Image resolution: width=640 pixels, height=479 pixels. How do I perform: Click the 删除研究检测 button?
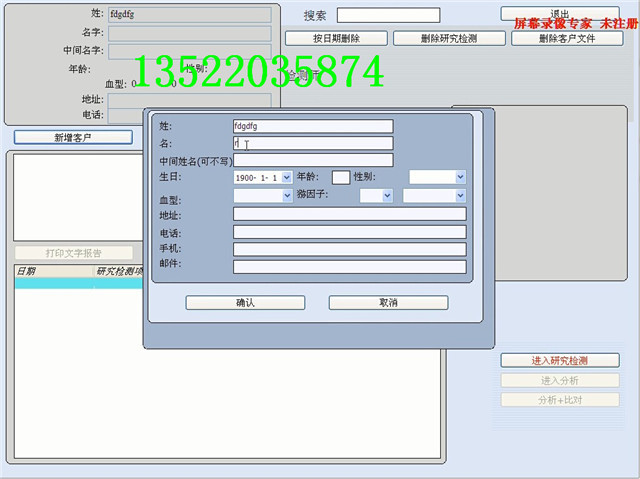pos(449,38)
